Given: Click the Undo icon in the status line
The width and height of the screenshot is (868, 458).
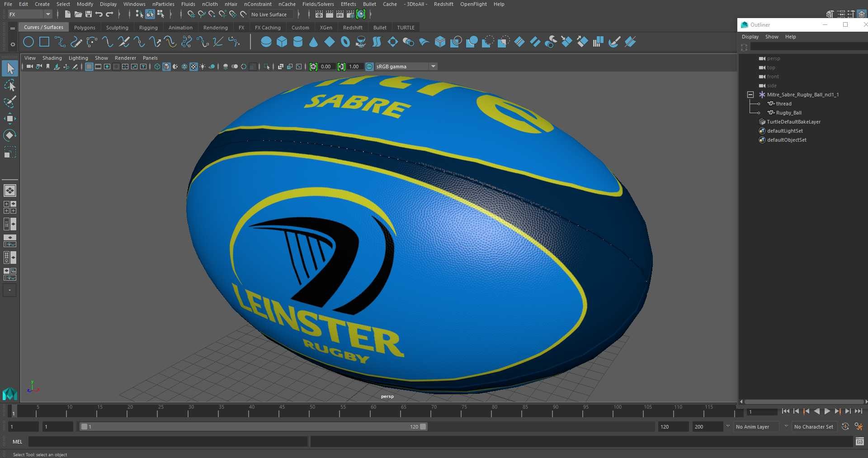Looking at the screenshot, I should (x=99, y=14).
